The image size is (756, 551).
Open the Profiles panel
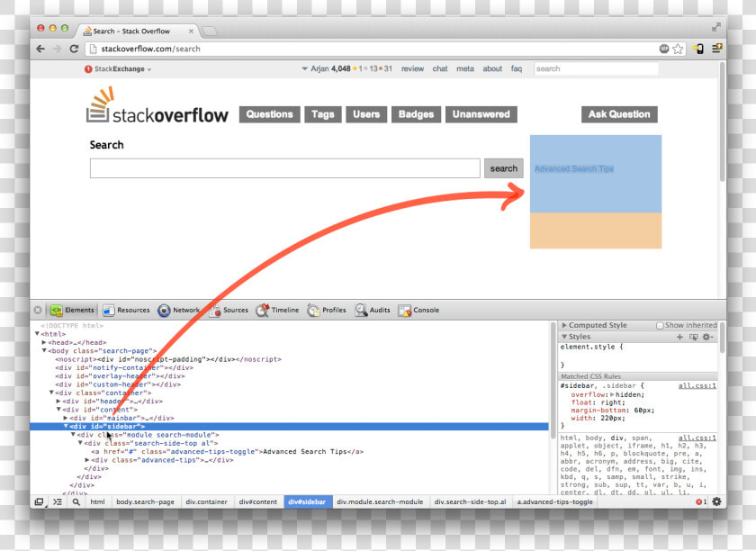(x=327, y=311)
